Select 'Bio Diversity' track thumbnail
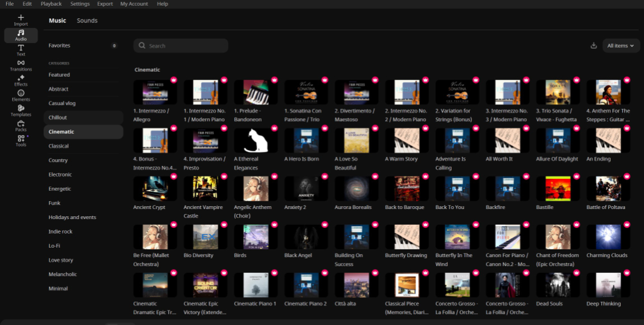 [205, 237]
